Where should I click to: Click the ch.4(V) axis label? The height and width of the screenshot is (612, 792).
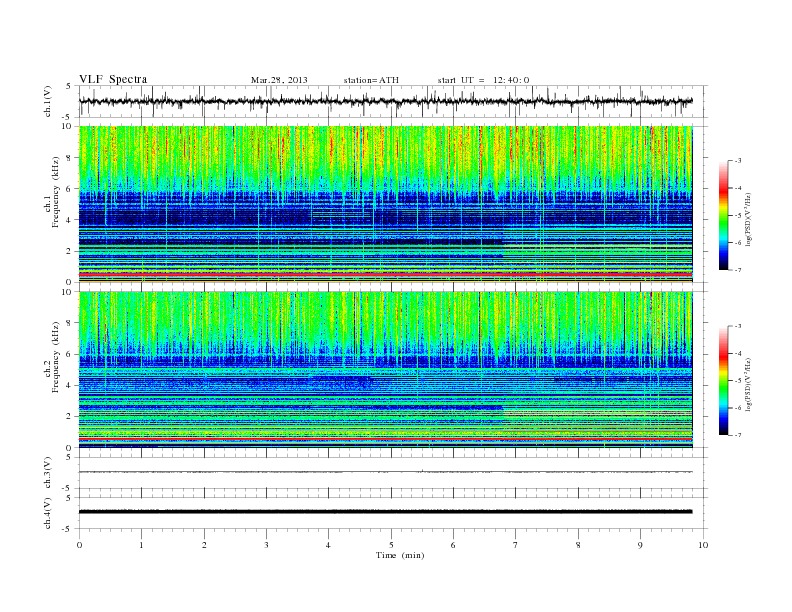[x=47, y=513]
